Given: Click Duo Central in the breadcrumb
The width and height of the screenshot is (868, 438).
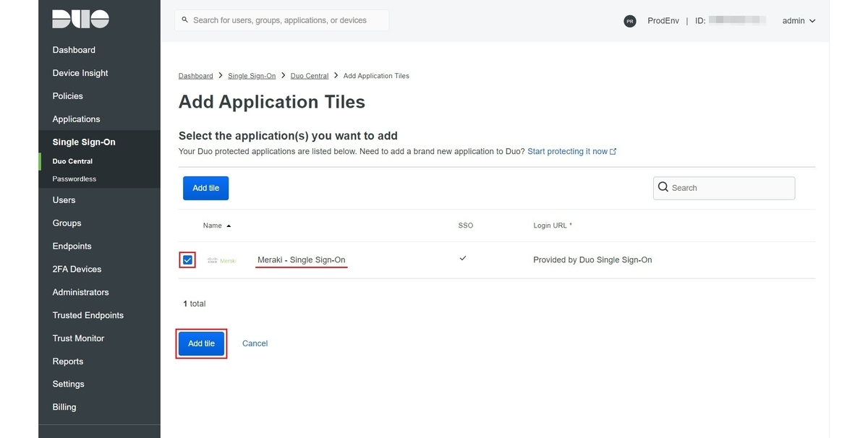Looking at the screenshot, I should (309, 76).
